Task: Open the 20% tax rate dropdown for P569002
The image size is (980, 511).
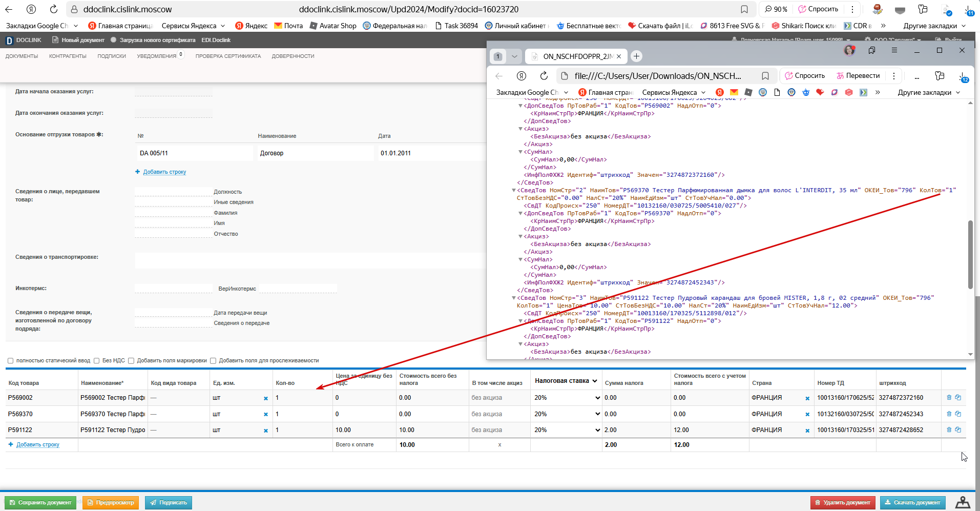Action: (x=566, y=398)
